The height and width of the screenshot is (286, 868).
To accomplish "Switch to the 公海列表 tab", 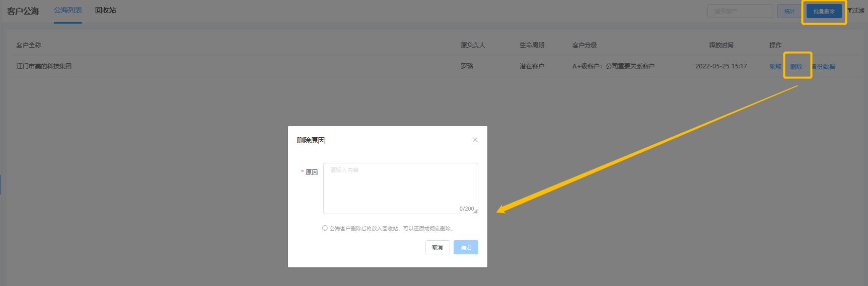I will [x=68, y=10].
